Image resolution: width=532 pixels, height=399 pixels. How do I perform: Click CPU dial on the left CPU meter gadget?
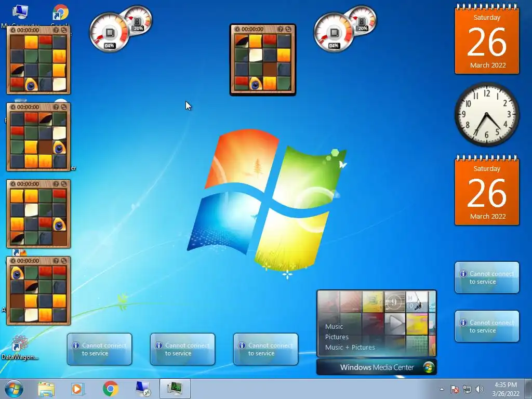[x=109, y=33]
